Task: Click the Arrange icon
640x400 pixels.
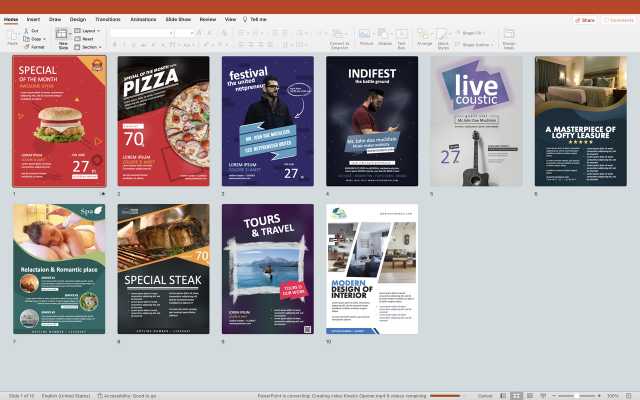Action: coord(424,36)
